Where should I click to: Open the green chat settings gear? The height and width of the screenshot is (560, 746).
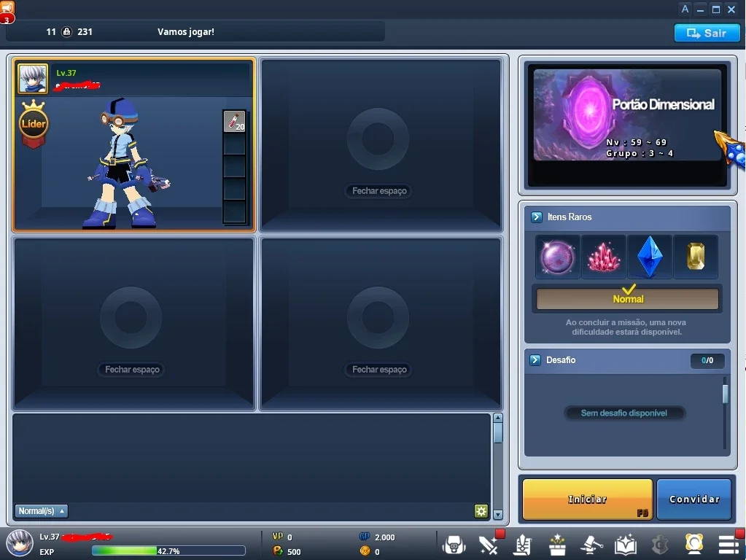481,511
